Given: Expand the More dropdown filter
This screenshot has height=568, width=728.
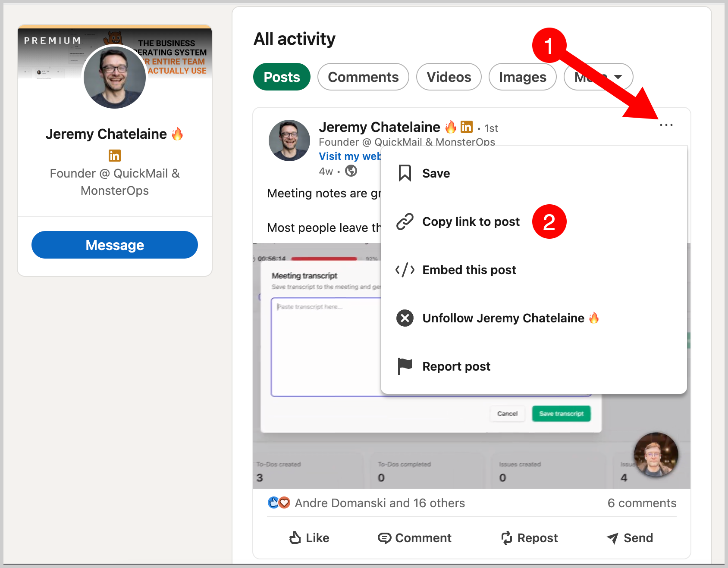Looking at the screenshot, I should (x=598, y=77).
